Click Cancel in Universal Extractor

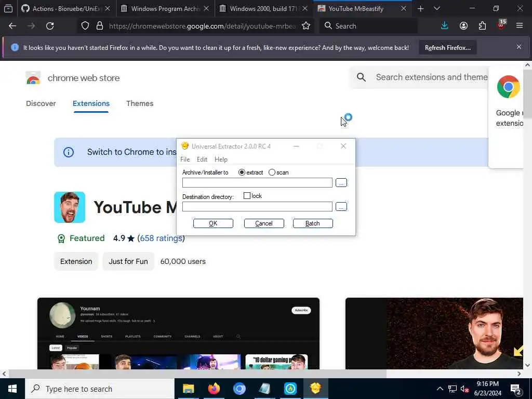tap(264, 223)
